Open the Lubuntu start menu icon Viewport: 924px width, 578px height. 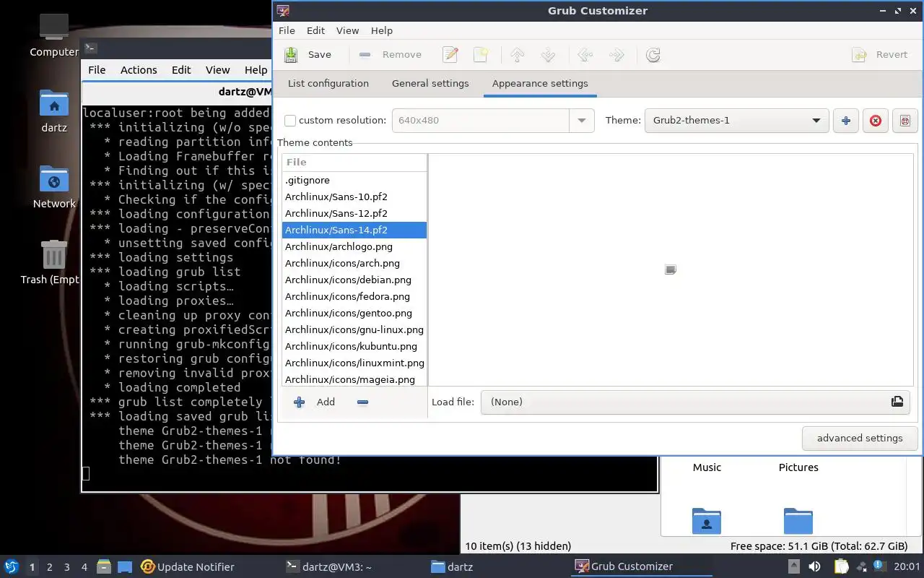pos(12,566)
